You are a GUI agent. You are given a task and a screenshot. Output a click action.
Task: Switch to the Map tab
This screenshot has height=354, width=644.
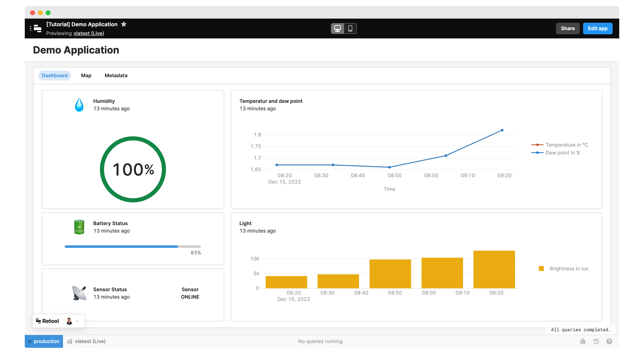click(86, 76)
